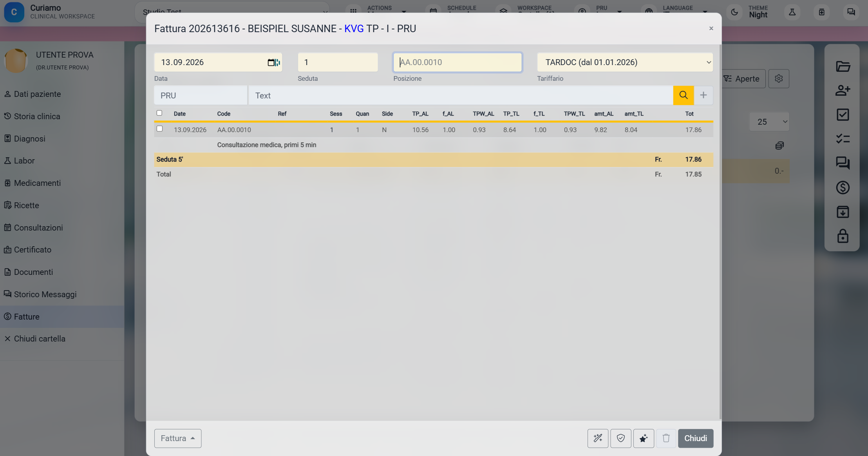Click the yellow search magnifier button
This screenshot has width=868, height=456.
click(x=684, y=95)
